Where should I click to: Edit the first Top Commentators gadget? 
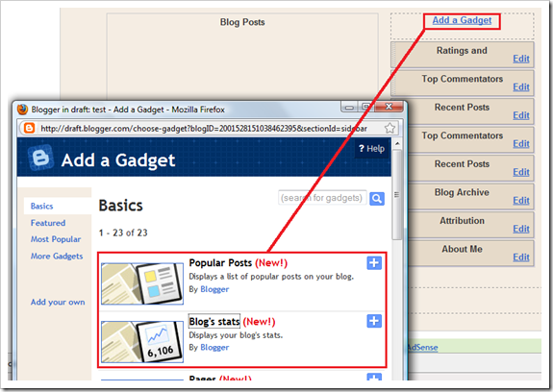[x=521, y=87]
